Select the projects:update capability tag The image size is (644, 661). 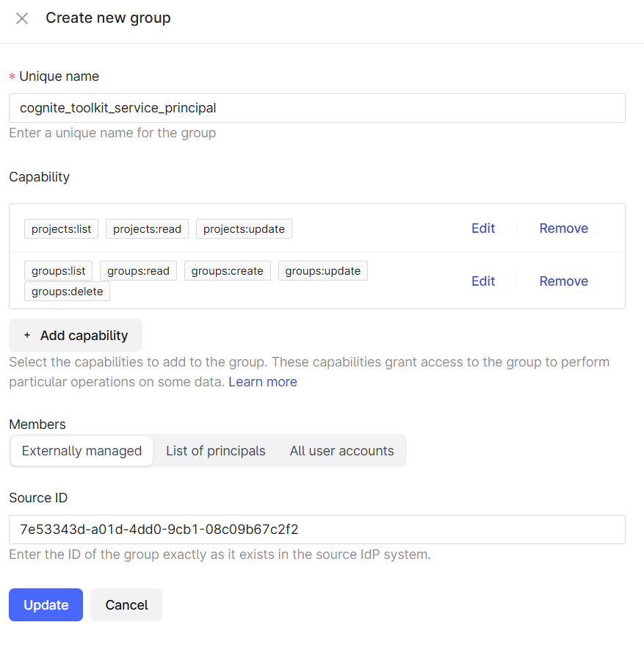pos(244,229)
